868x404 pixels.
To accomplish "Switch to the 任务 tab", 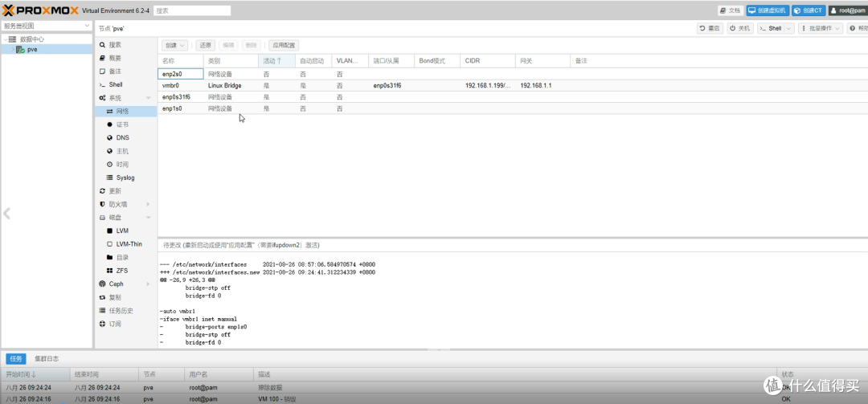I will coord(15,358).
